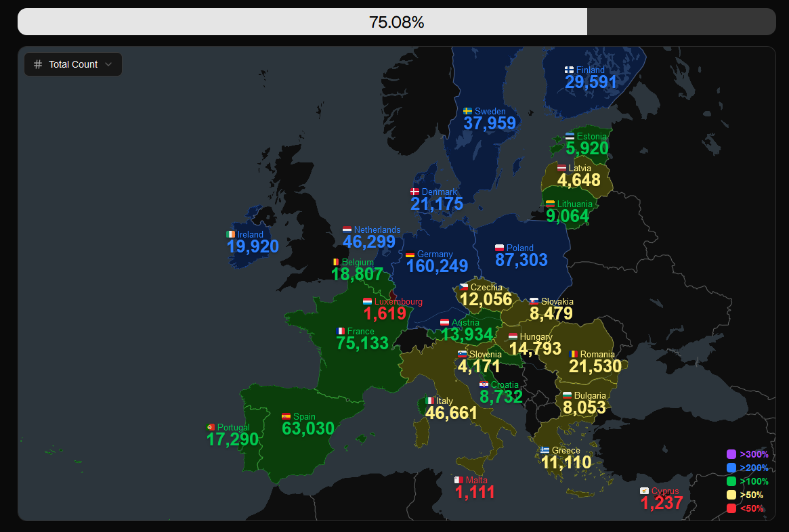Click the Hungary flag icon

pos(513,336)
